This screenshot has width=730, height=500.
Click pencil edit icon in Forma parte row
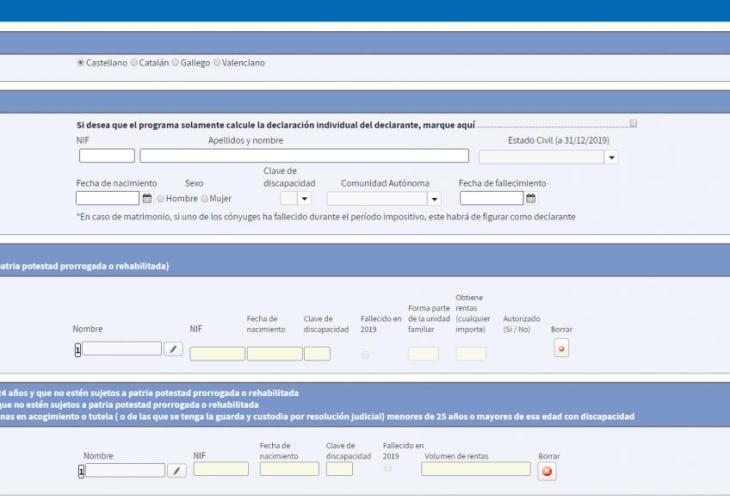(x=174, y=349)
